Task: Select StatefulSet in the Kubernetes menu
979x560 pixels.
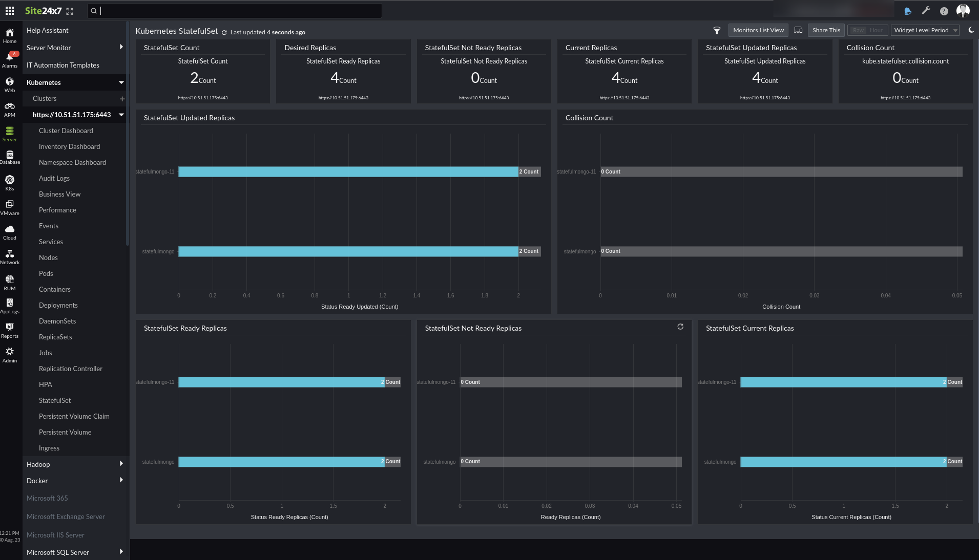Action: tap(54, 400)
